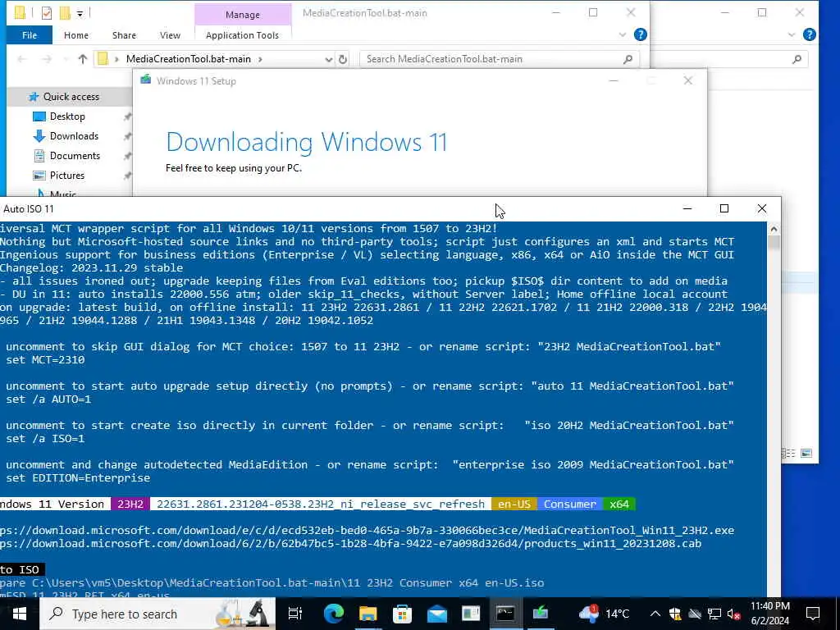Open the Mail app from taskbar
The width and height of the screenshot is (840, 630).
click(437, 614)
